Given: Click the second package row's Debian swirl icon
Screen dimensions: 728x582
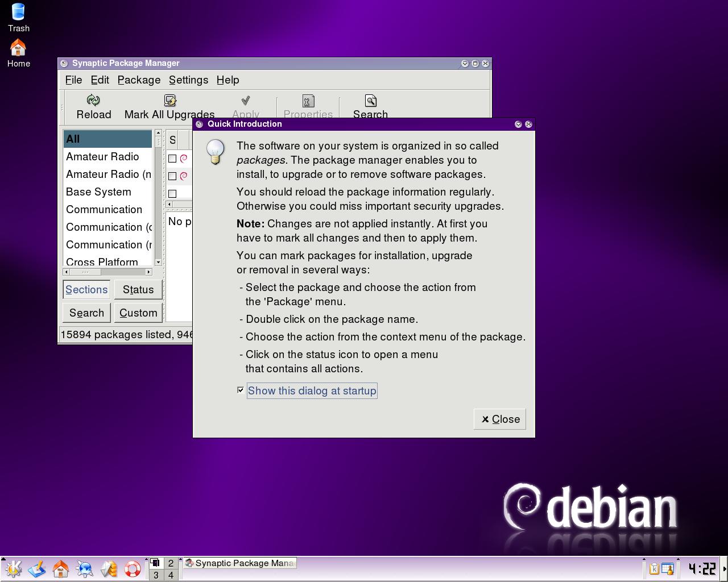Looking at the screenshot, I should pos(184,176).
